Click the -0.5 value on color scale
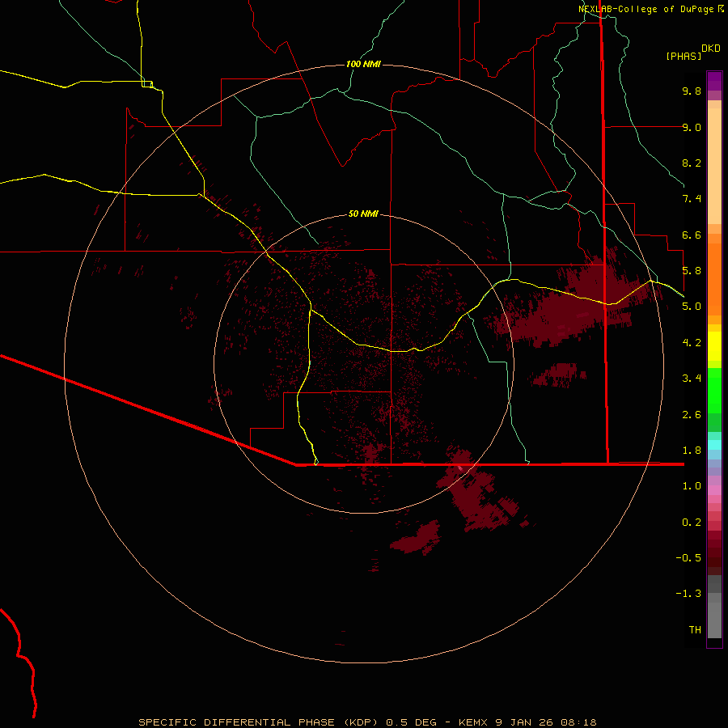The image size is (728, 728). click(688, 558)
